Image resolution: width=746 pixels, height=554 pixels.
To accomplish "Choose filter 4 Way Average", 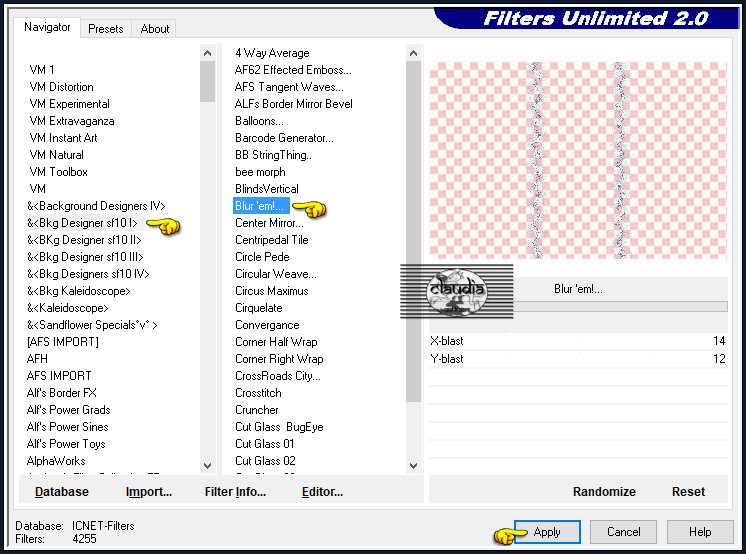I will click(272, 53).
